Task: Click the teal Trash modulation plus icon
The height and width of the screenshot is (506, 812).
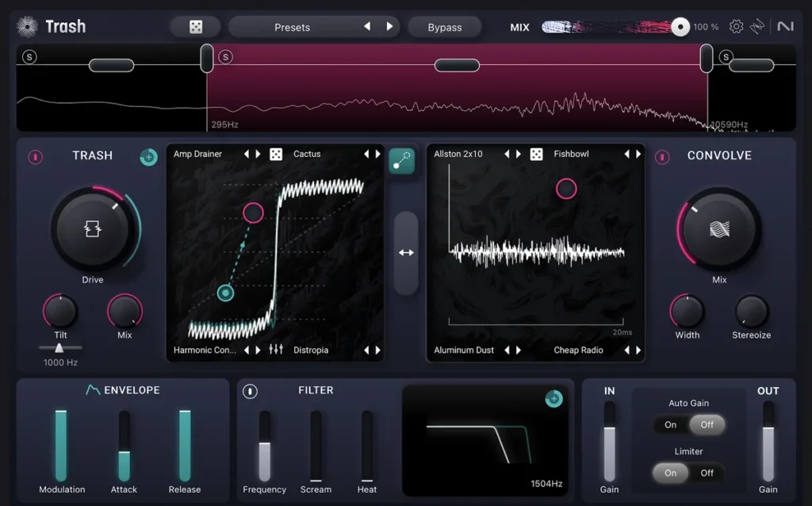Action: (x=148, y=156)
